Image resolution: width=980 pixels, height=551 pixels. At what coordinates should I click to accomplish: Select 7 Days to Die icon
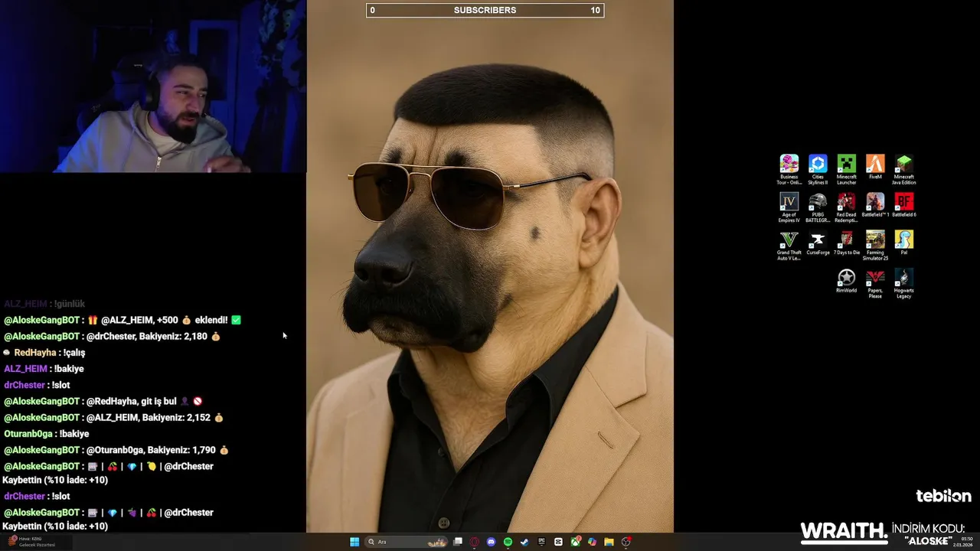pyautogui.click(x=846, y=243)
